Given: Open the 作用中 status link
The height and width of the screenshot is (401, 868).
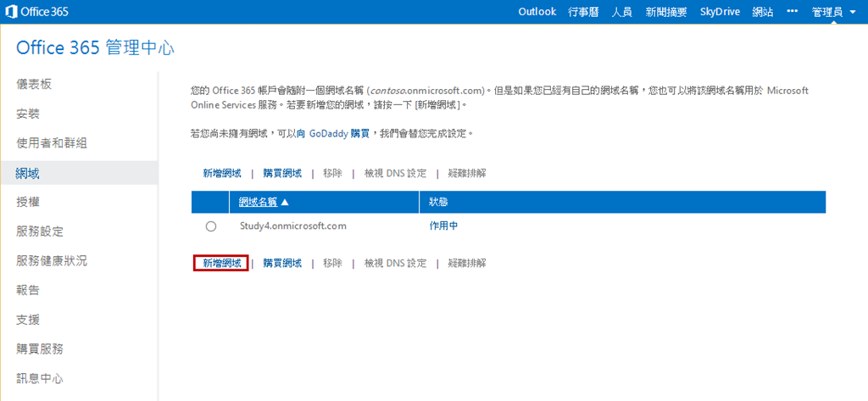Looking at the screenshot, I should (444, 226).
